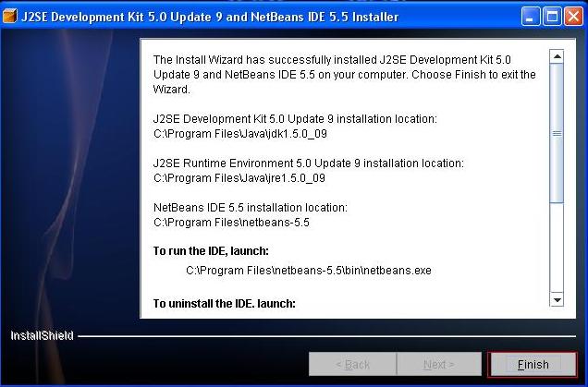Viewport: 588px width, 387px height.
Task: Click the scroll-up arrow of the text pane
Action: tap(557, 56)
